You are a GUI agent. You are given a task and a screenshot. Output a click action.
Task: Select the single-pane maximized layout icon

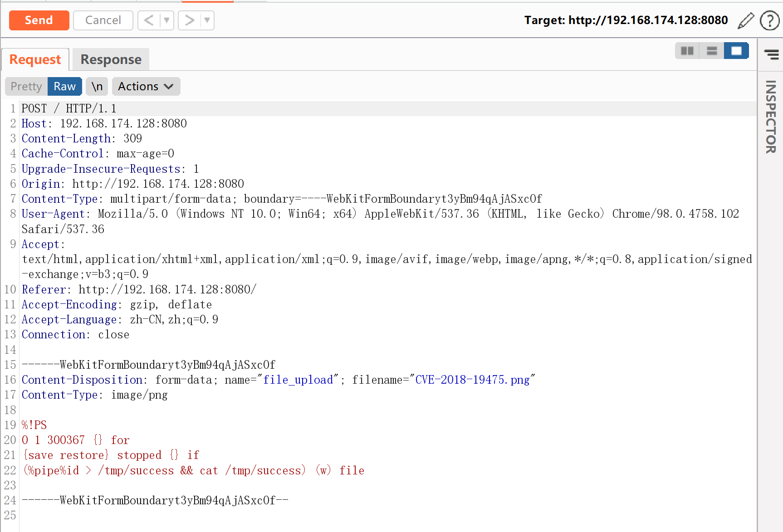pyautogui.click(x=736, y=51)
